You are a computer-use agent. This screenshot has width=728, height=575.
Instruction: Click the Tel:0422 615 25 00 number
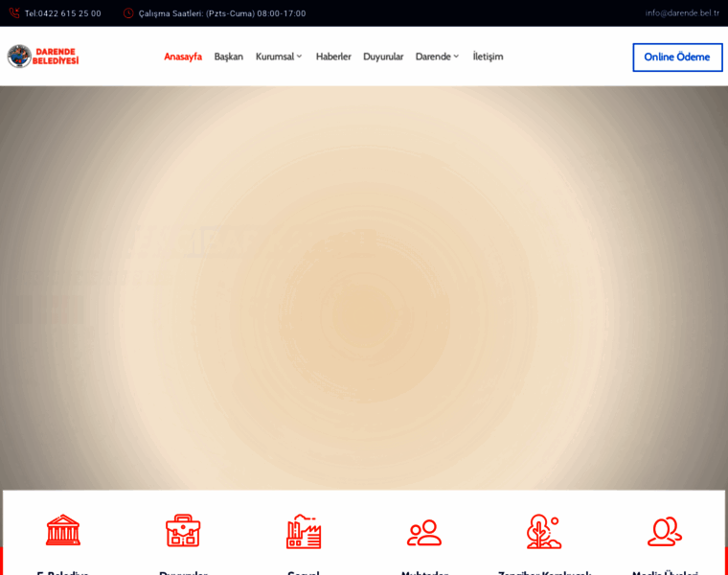[x=62, y=13]
